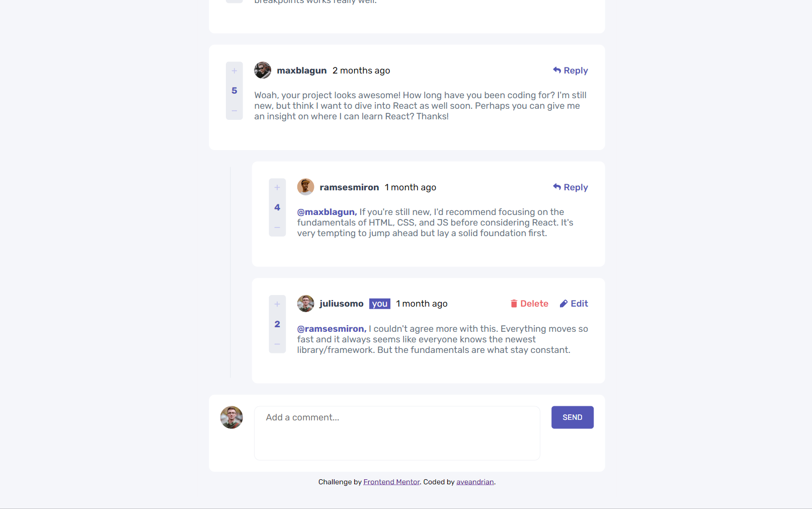812x509 pixels.
Task: Click juliusomo's avatar in the comment header
Action: [x=305, y=304]
